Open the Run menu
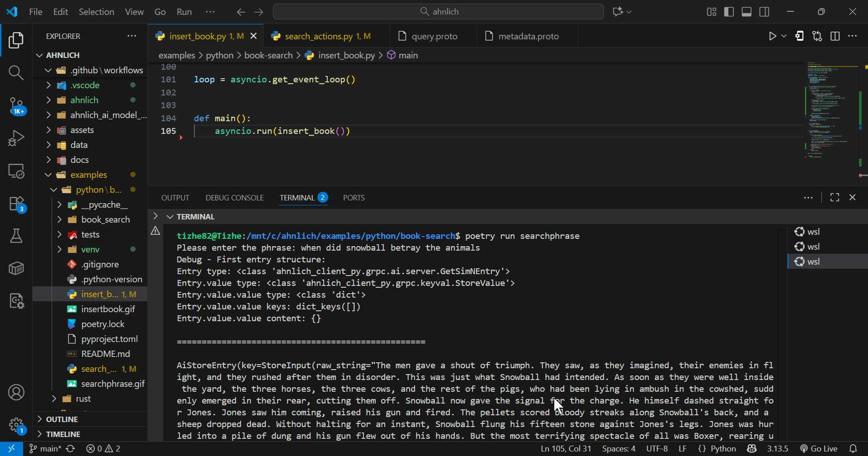868x456 pixels. pyautogui.click(x=184, y=12)
